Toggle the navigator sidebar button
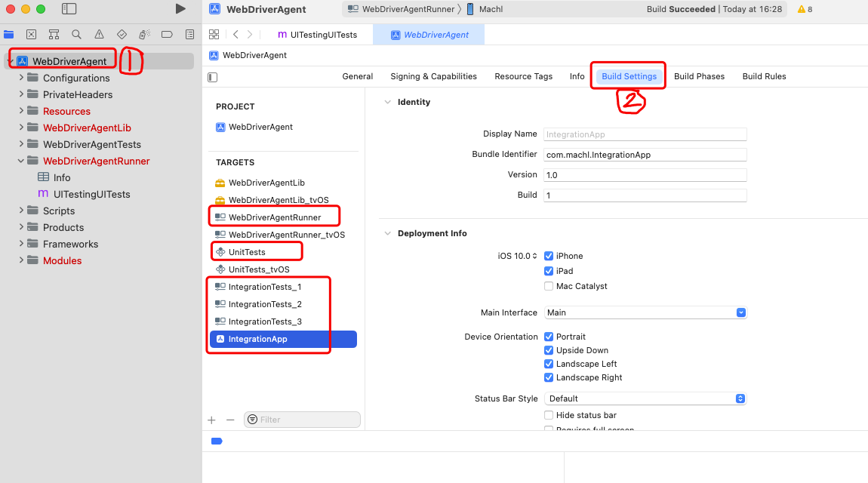 coord(69,9)
